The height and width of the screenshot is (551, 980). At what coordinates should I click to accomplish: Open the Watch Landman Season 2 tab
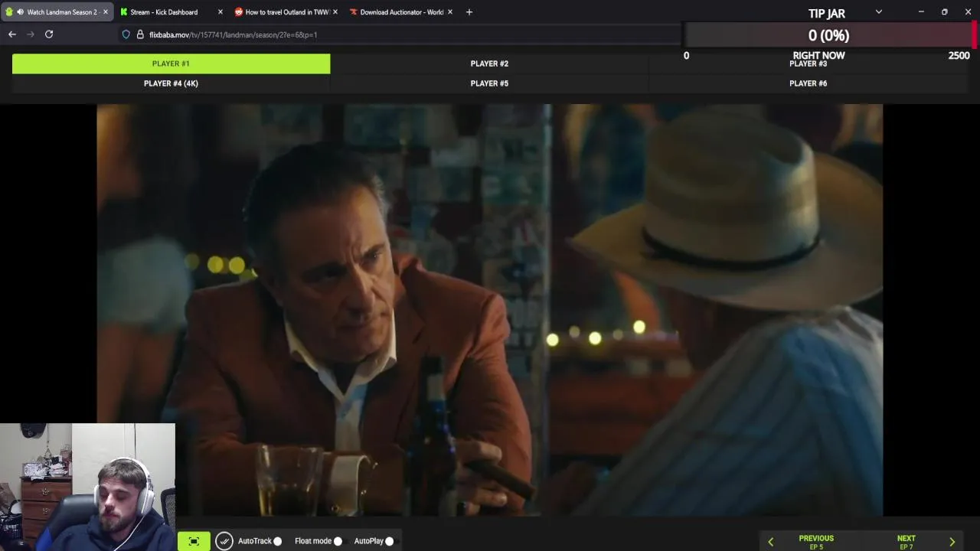57,12
